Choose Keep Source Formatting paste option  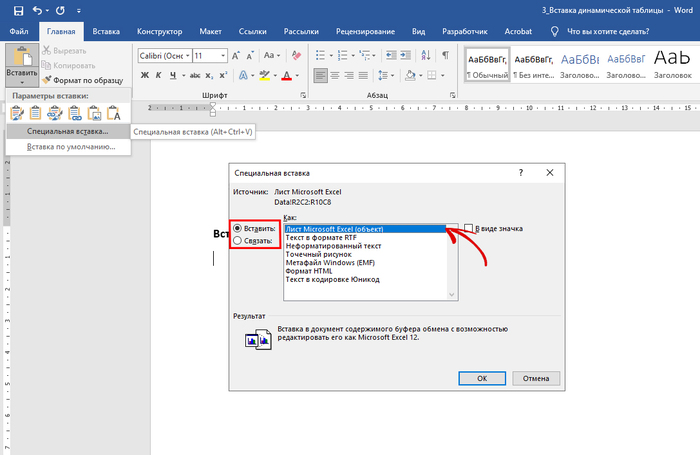(17, 113)
